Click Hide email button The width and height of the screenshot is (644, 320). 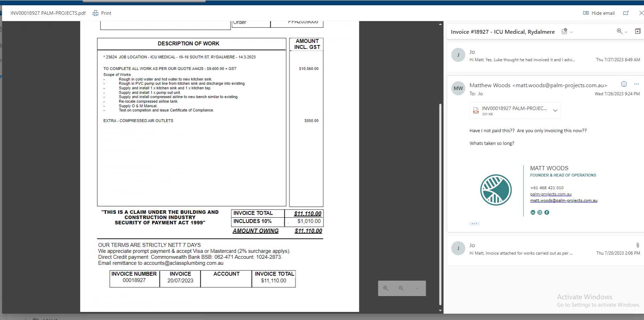pos(599,13)
